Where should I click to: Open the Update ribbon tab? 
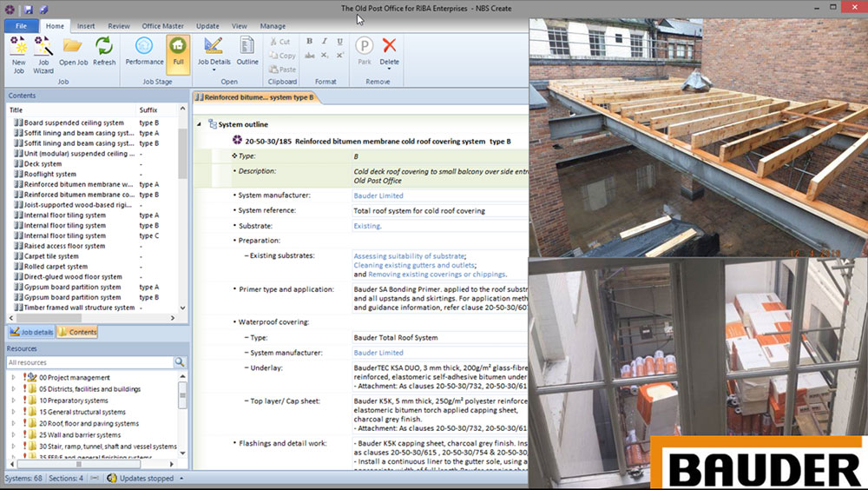[x=207, y=26]
